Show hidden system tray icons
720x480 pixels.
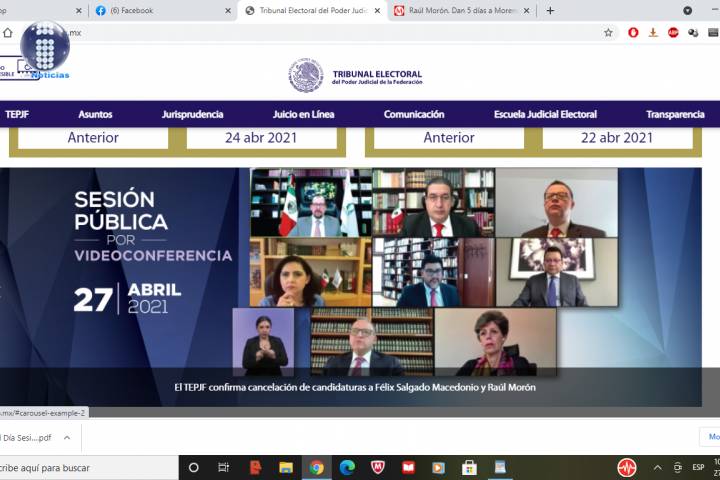657,467
